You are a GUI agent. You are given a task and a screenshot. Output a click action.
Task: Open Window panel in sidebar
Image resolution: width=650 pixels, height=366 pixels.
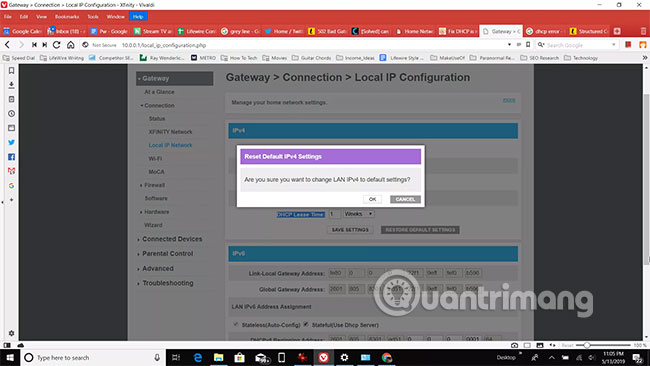tap(11, 128)
